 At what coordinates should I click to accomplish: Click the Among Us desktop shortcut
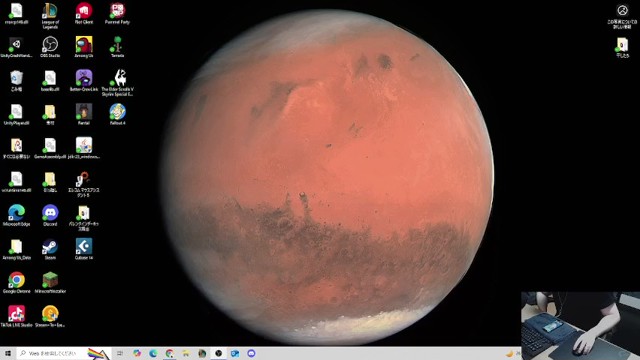click(84, 47)
